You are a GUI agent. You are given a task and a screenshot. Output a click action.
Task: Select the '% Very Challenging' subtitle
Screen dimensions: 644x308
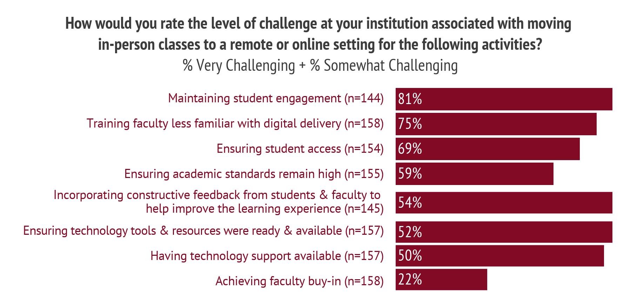tap(320, 66)
